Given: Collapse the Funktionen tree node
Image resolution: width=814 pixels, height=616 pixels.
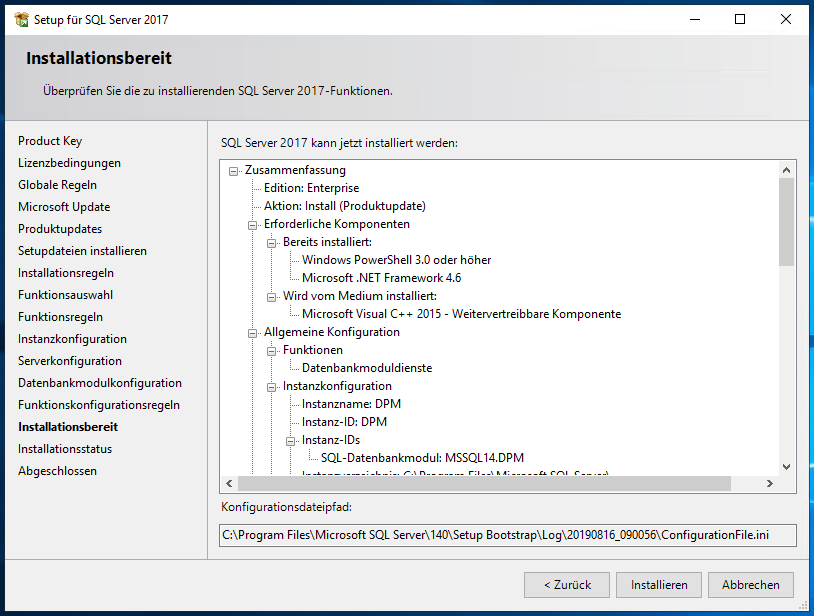Looking at the screenshot, I should pos(272,351).
